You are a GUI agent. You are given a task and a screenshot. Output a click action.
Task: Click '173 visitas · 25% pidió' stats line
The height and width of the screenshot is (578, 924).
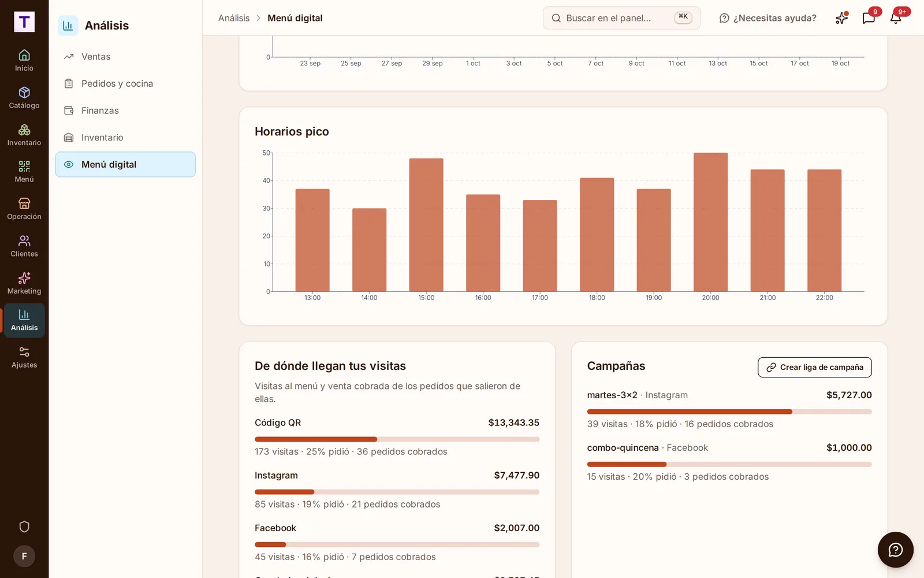[x=351, y=452]
